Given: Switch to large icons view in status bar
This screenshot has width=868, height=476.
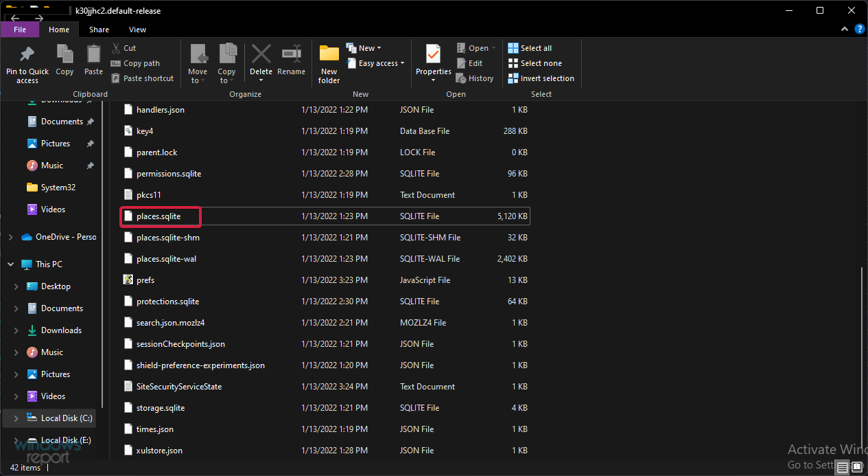Looking at the screenshot, I should point(857,468).
